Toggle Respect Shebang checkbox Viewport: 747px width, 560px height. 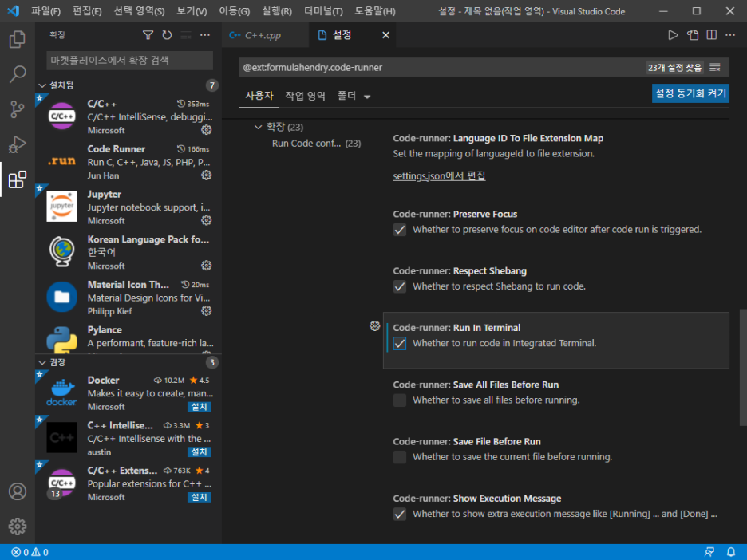point(400,286)
